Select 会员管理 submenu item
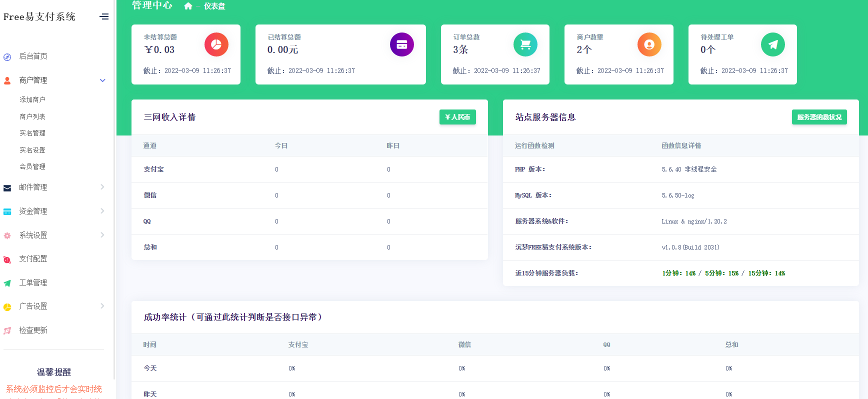 32,166
